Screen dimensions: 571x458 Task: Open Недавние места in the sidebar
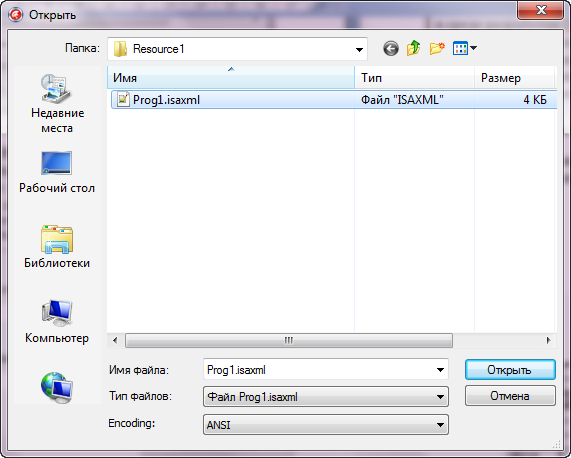point(57,104)
